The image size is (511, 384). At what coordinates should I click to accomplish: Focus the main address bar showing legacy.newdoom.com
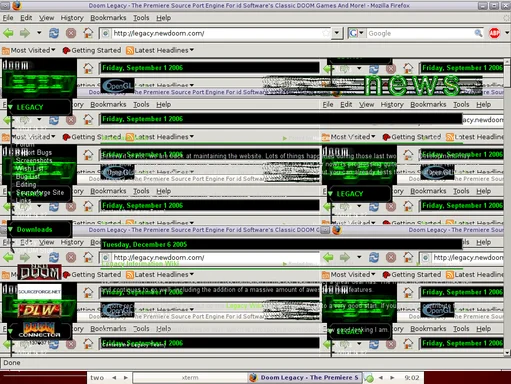click(215, 33)
